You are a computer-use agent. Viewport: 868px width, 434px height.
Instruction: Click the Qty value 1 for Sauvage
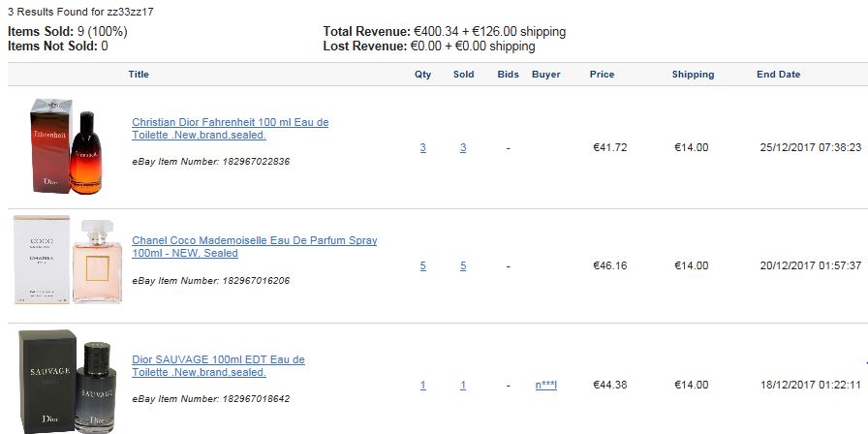click(x=423, y=386)
